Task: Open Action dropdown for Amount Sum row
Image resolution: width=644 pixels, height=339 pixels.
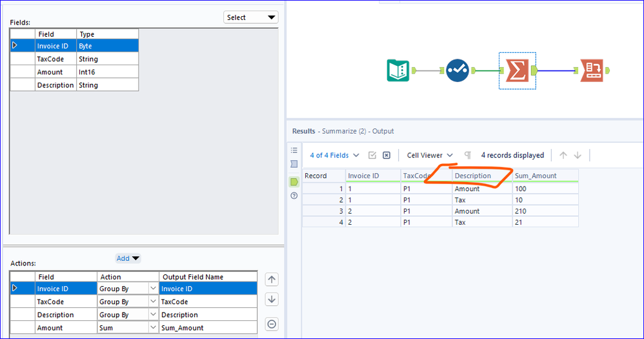Action: [153, 328]
